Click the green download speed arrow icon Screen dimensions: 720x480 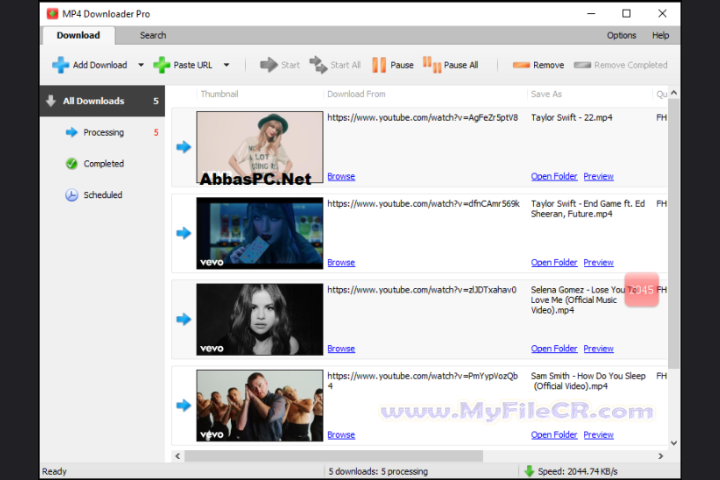point(529,471)
